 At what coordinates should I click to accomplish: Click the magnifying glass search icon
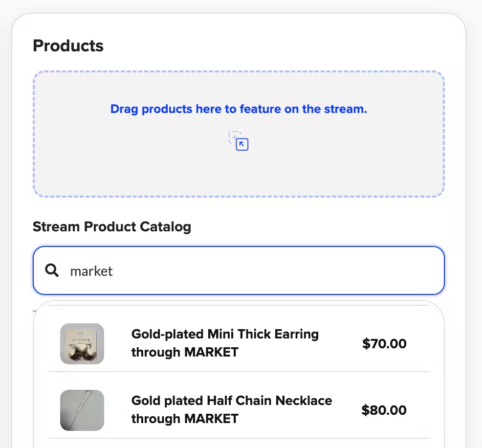[52, 270]
